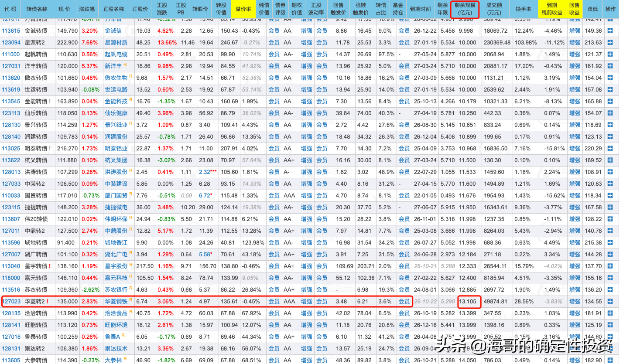Click the plus icon in 城地转债 row

point(610,242)
